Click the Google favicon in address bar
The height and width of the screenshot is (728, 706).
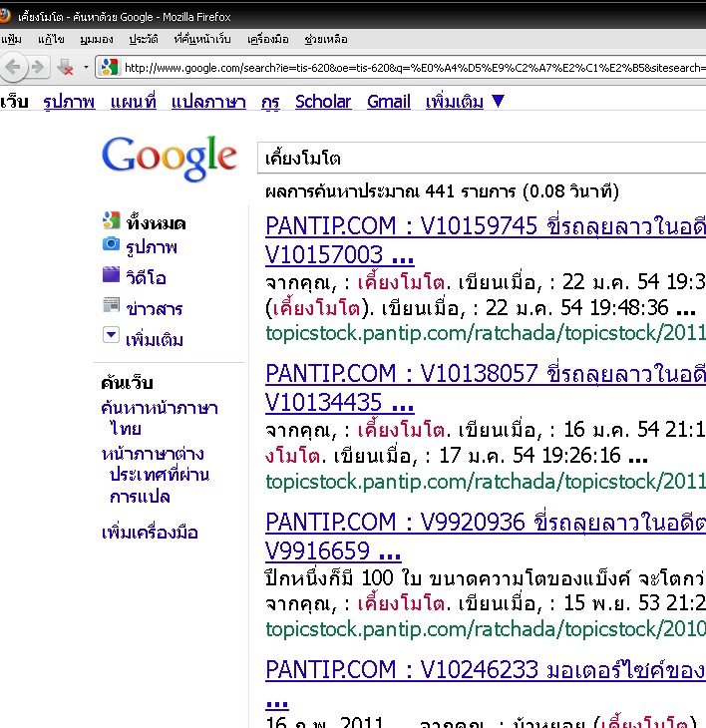pos(110,68)
